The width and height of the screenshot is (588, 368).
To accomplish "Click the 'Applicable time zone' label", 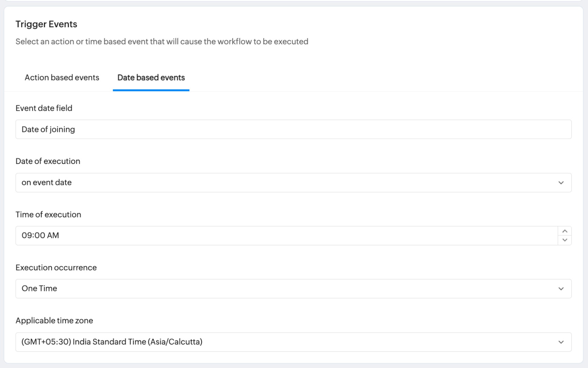I will coord(54,321).
